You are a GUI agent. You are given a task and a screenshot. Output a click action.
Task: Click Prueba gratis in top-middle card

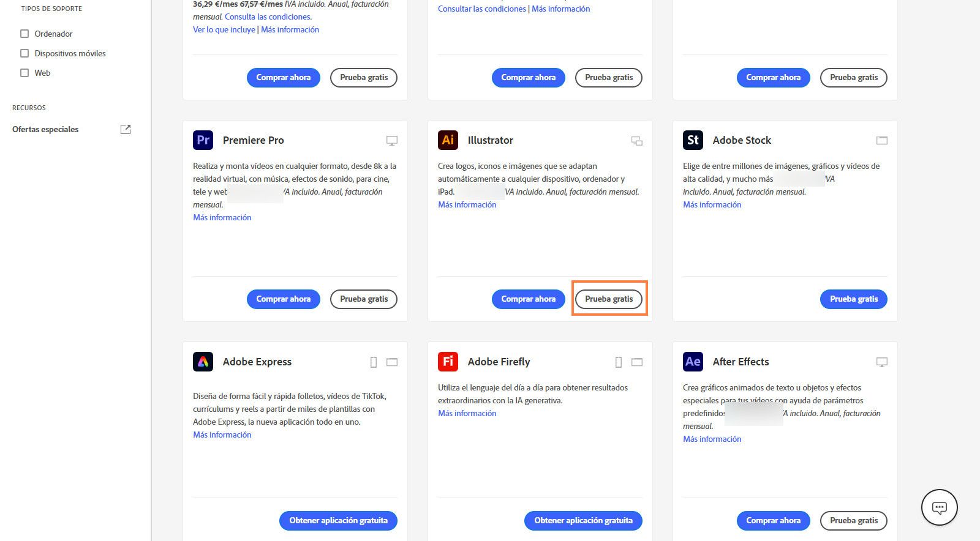(609, 78)
